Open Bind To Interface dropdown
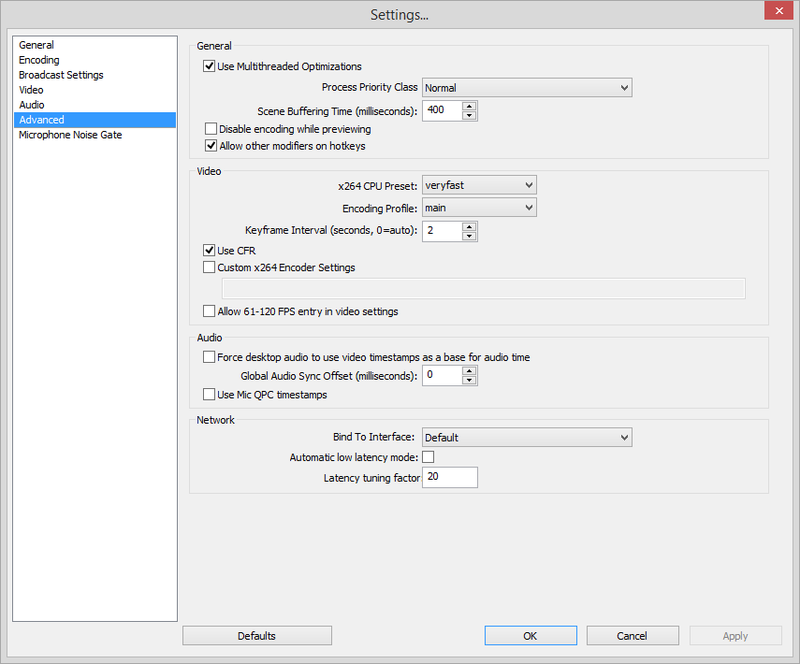The height and width of the screenshot is (664, 800). 527,437
